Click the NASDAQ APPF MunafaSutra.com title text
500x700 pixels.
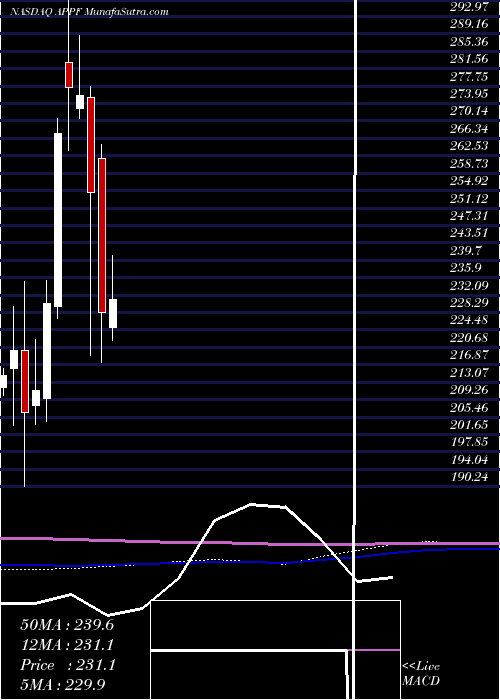tap(90, 12)
